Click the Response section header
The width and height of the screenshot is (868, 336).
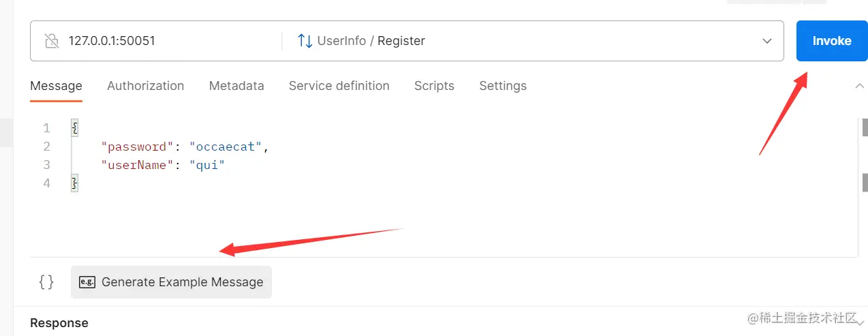(x=59, y=323)
